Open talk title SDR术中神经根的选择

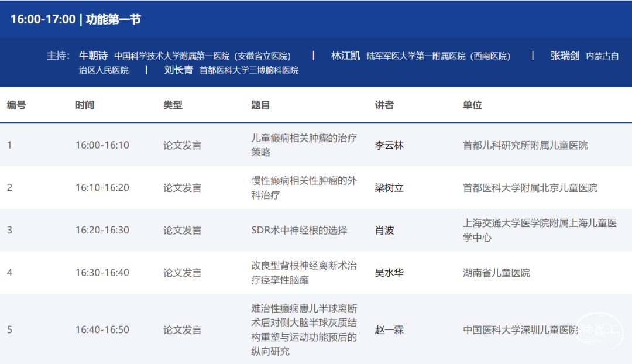click(299, 231)
